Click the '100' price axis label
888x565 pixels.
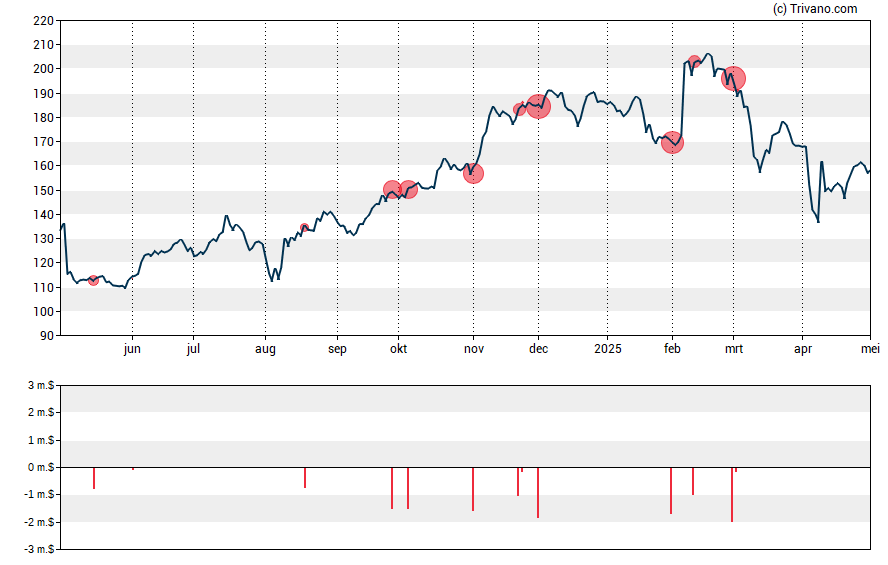44,311
